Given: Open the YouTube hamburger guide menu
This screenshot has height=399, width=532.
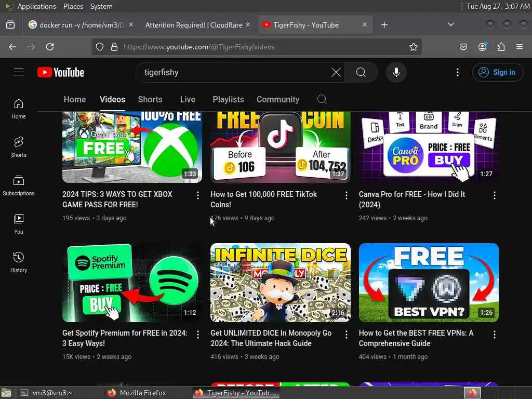Looking at the screenshot, I should point(19,72).
